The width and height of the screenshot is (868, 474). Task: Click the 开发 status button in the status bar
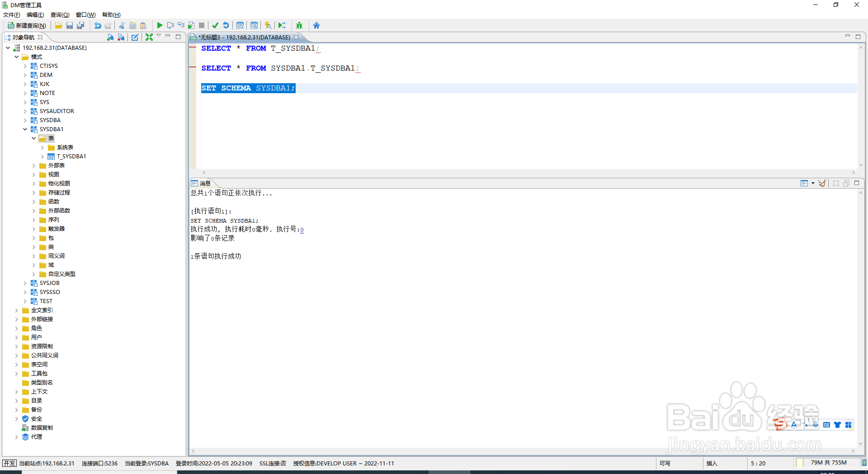[9, 463]
